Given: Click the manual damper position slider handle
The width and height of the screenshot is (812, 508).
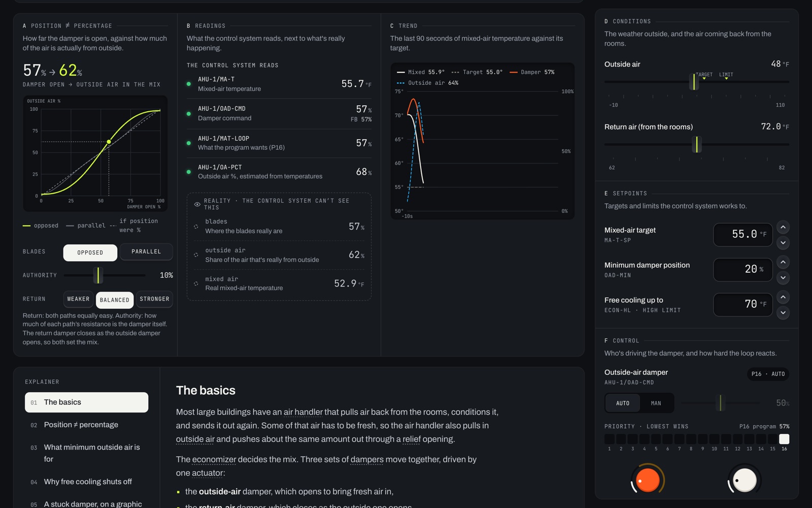Looking at the screenshot, I should click(720, 403).
